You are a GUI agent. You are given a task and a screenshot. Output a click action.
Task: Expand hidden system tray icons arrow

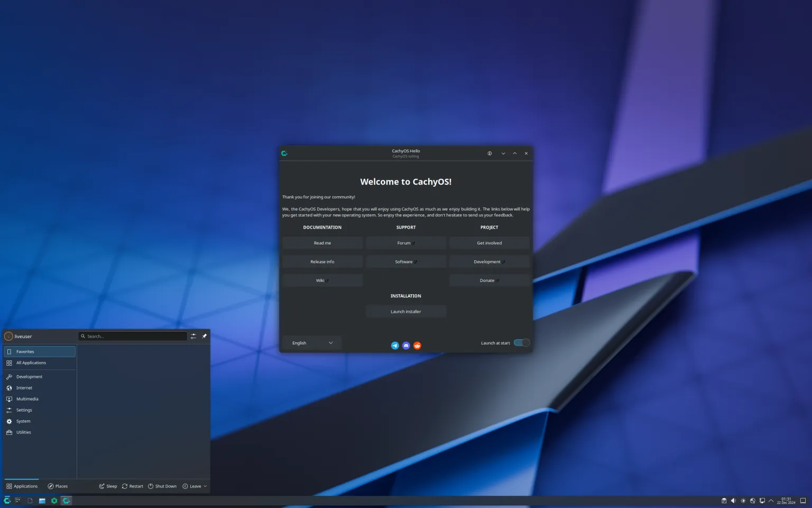771,501
